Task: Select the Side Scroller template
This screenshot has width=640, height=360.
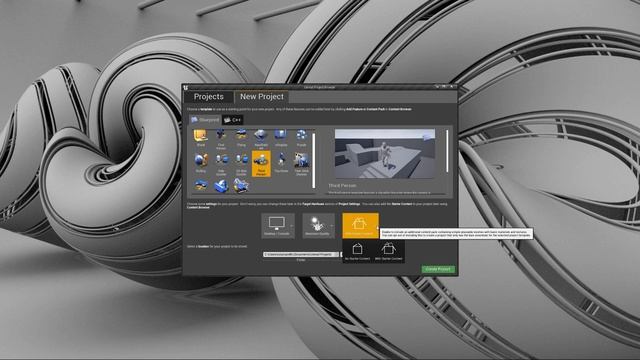Action: (221, 164)
